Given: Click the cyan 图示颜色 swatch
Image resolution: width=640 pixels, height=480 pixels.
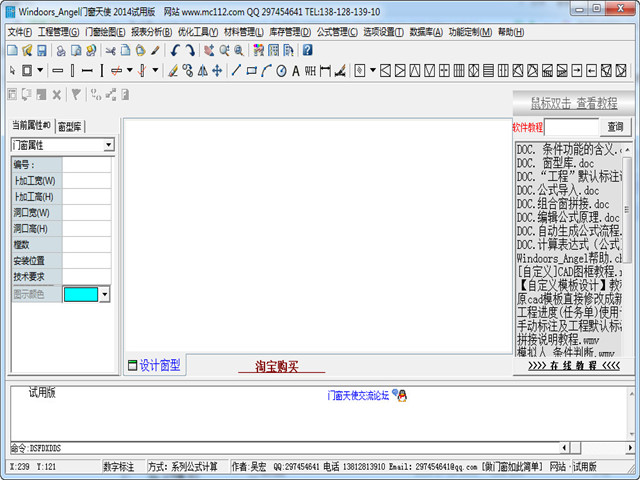Looking at the screenshot, I should [81, 294].
